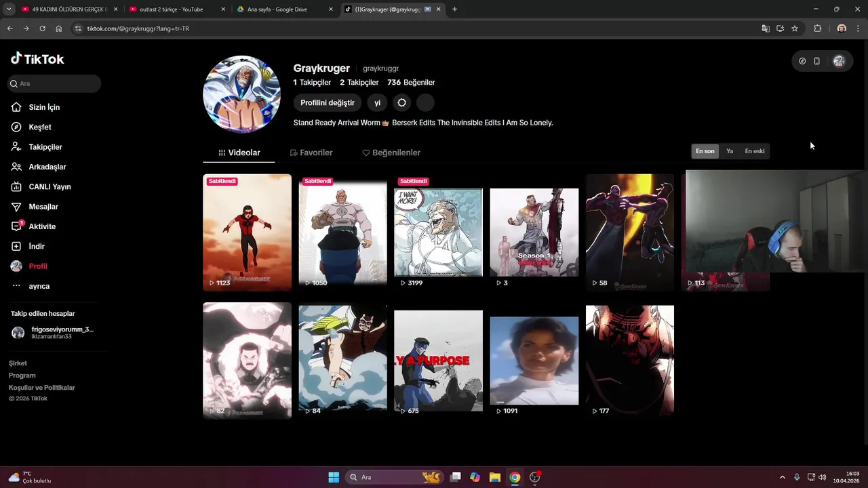868x488 pixels.
Task: Open the tab search dropdown arrow
Action: click(9, 9)
